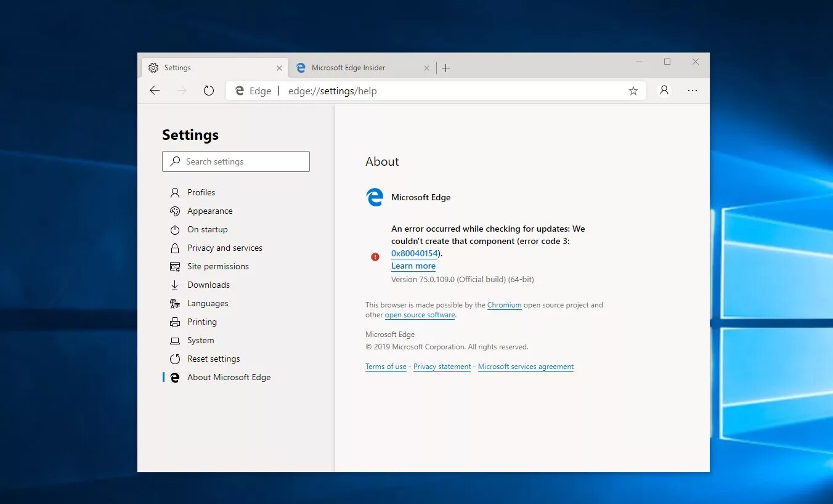Open the open source software link
This screenshot has width=833, height=504.
(x=420, y=315)
